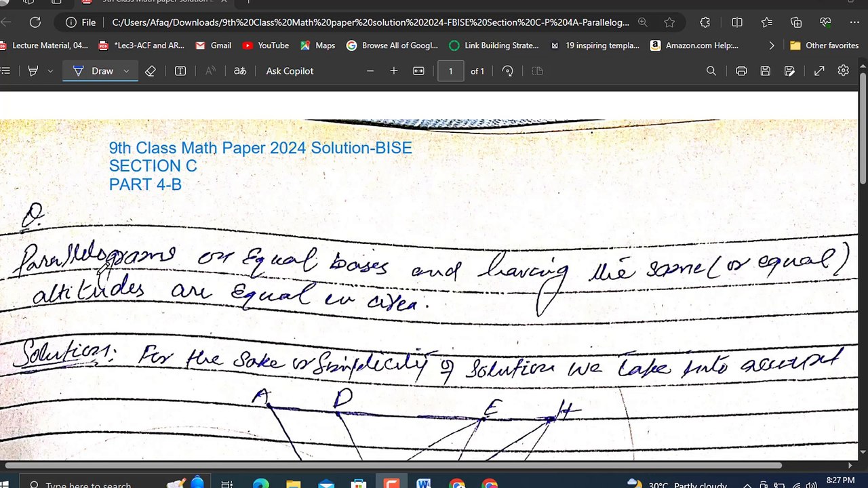Image resolution: width=868 pixels, height=488 pixels.
Task: Open Highlight tool color options dropdown
Action: click(x=50, y=70)
